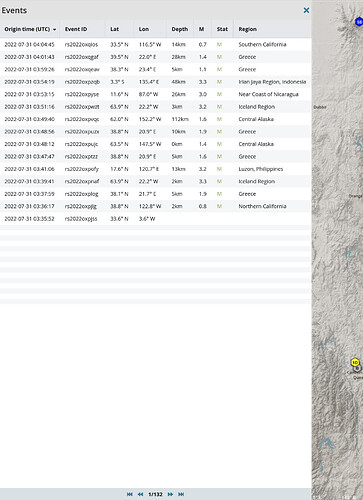The image size is (363, 500).
Task: Jump to last page of events
Action: [181, 494]
